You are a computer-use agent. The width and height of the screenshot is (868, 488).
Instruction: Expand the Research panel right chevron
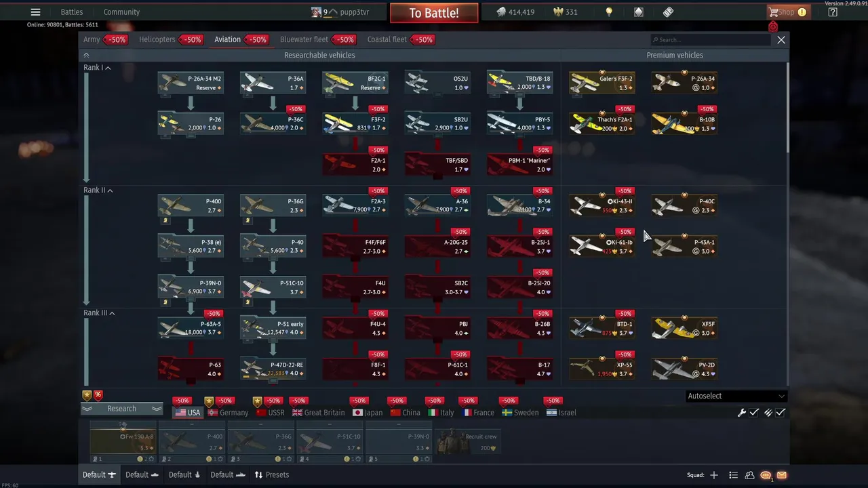point(157,409)
